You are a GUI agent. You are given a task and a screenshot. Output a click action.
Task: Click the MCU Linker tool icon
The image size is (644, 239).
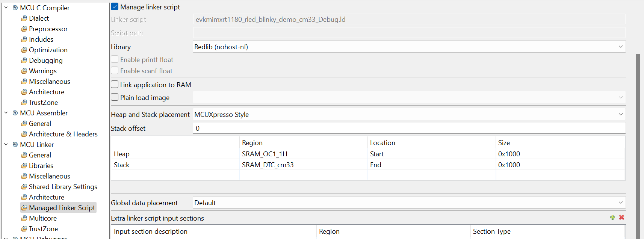(15, 145)
